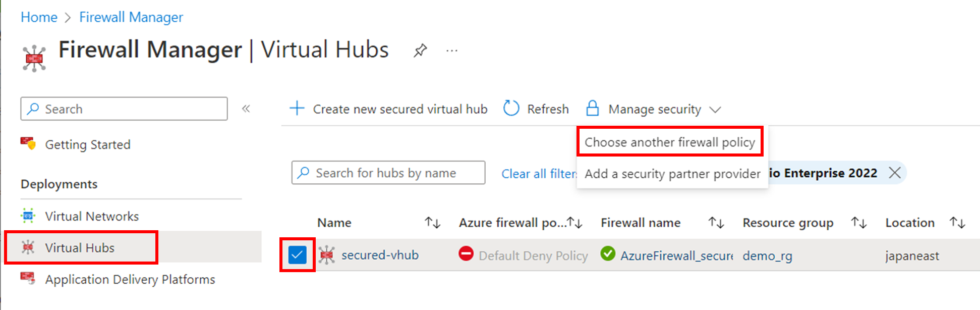Click plus icon for new secured hub
This screenshot has height=310, width=980.
[297, 109]
